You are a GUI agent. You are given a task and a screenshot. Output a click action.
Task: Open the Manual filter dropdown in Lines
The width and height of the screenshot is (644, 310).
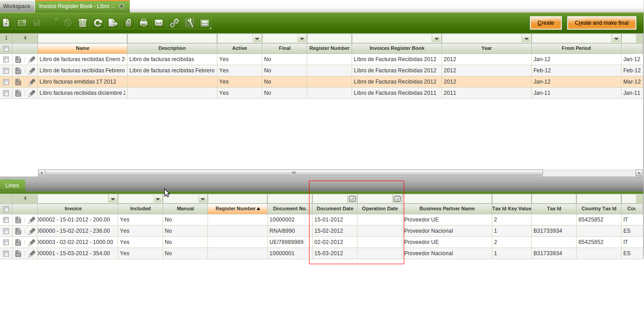(203, 199)
